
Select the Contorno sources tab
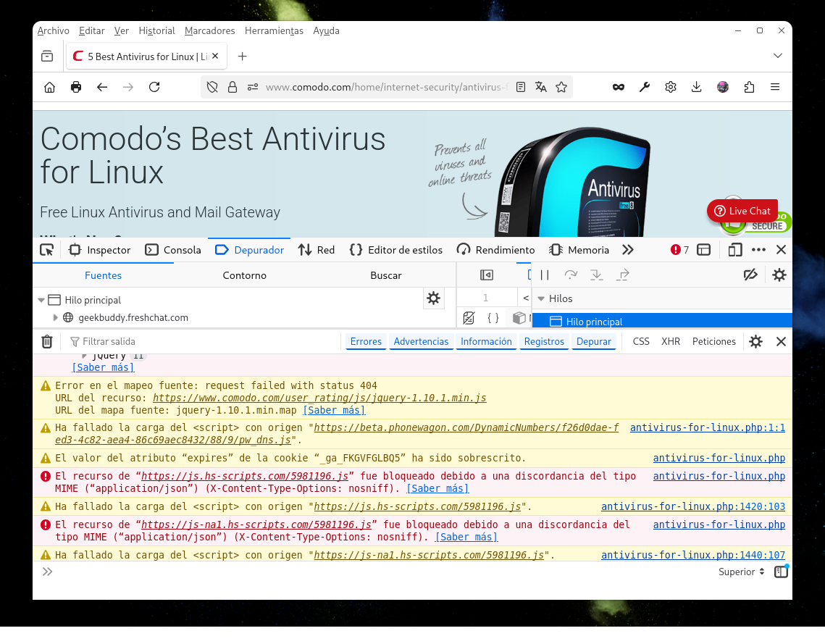(244, 275)
